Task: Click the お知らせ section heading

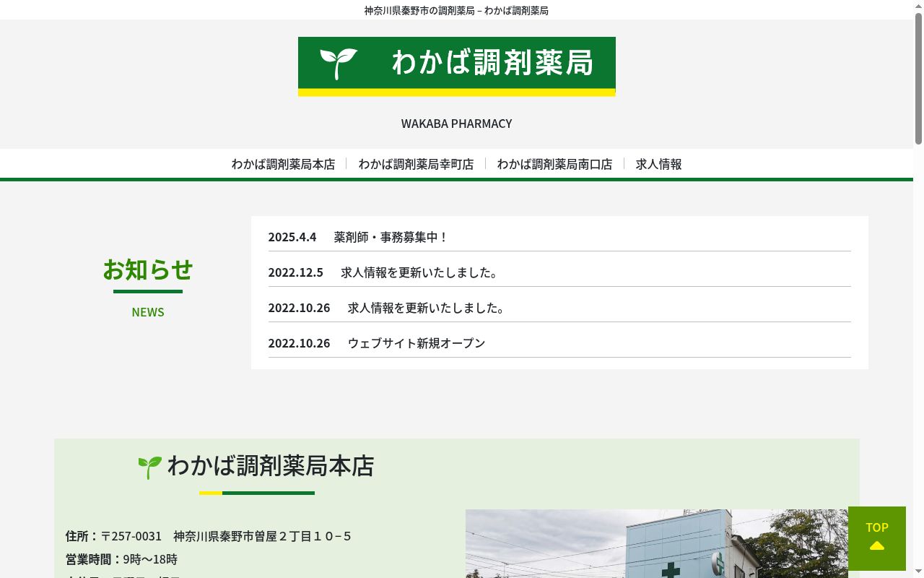Action: [148, 269]
